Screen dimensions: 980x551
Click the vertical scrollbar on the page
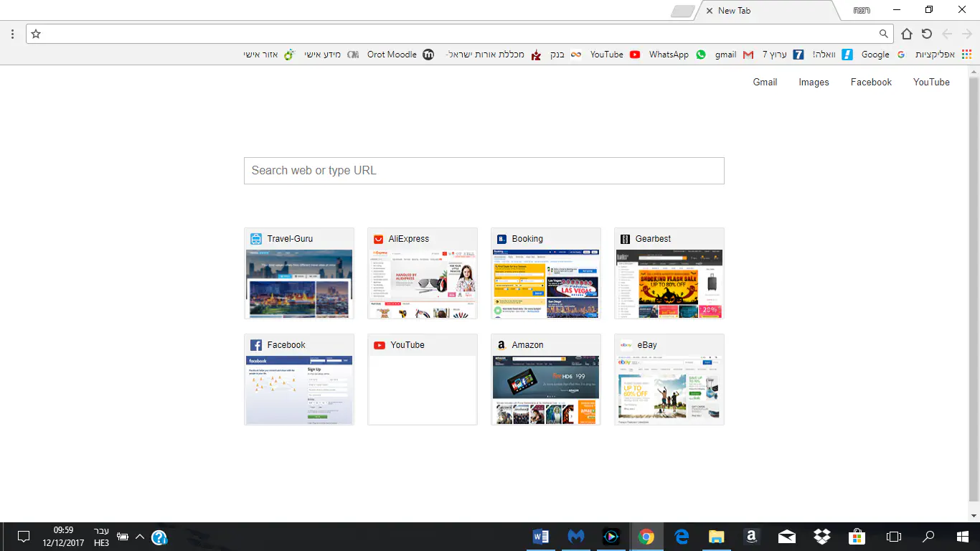(974, 287)
